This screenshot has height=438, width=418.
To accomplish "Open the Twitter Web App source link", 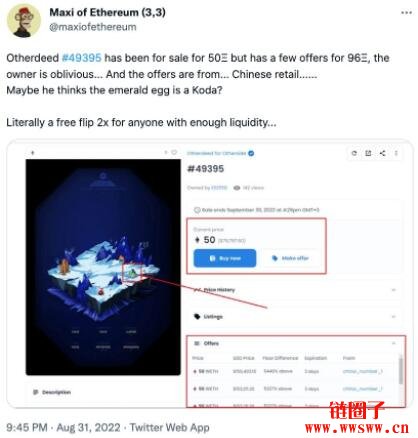I will (x=170, y=427).
